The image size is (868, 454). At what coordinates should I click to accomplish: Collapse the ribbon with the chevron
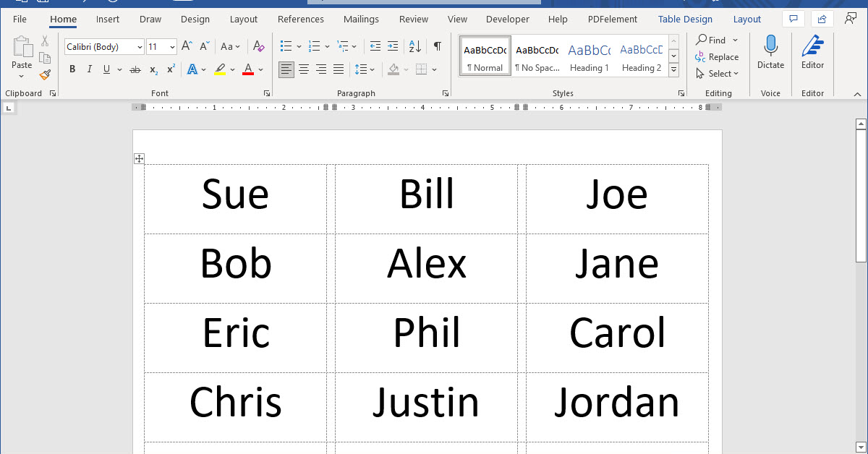pyautogui.click(x=856, y=93)
